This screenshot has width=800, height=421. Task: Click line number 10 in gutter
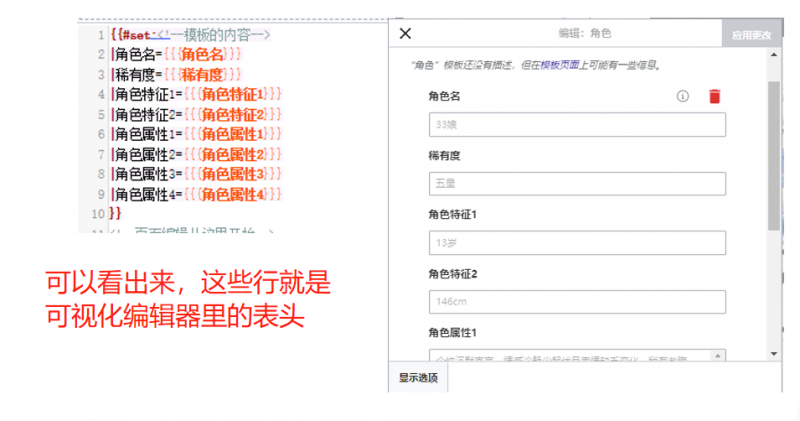98,214
